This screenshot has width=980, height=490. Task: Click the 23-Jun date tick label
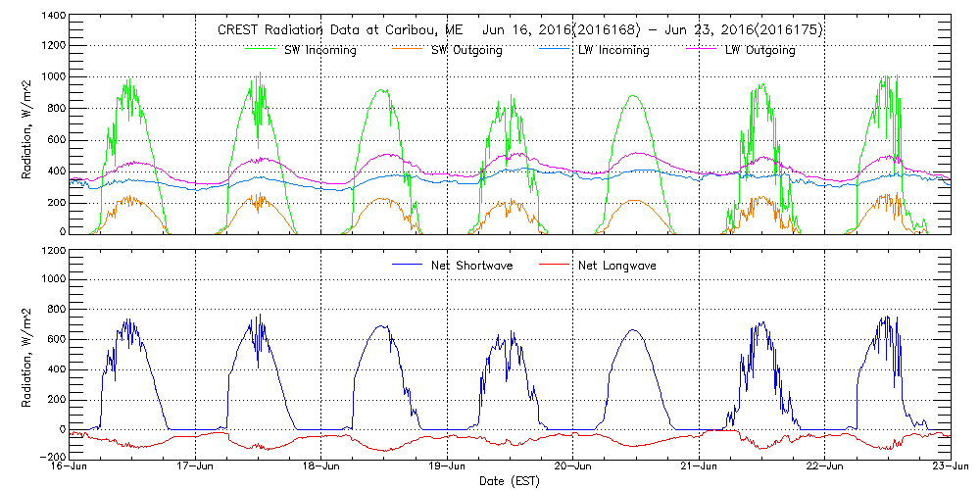pos(950,467)
